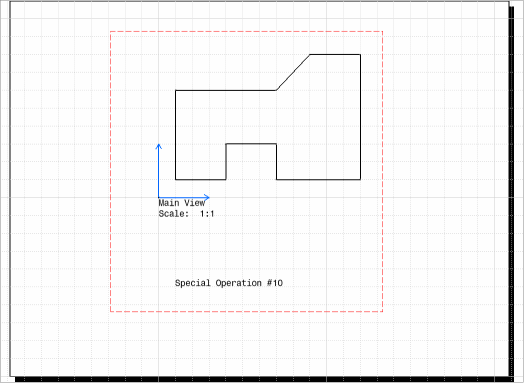Select the "Scale: 1:1" text

click(x=186, y=214)
